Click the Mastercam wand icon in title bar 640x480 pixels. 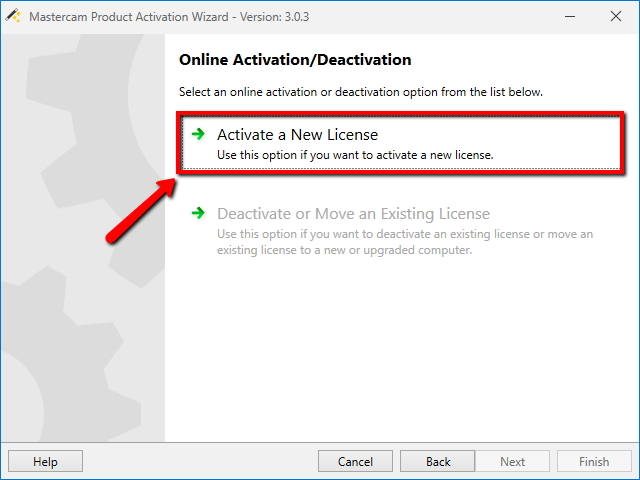coord(13,16)
